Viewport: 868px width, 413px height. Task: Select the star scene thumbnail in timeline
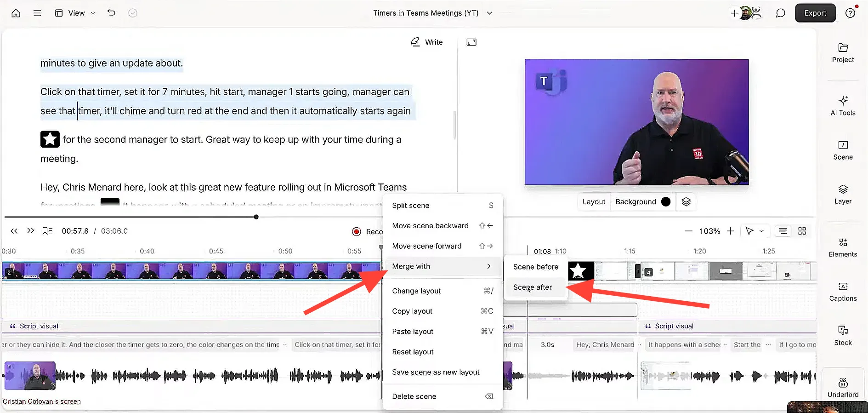(x=581, y=271)
